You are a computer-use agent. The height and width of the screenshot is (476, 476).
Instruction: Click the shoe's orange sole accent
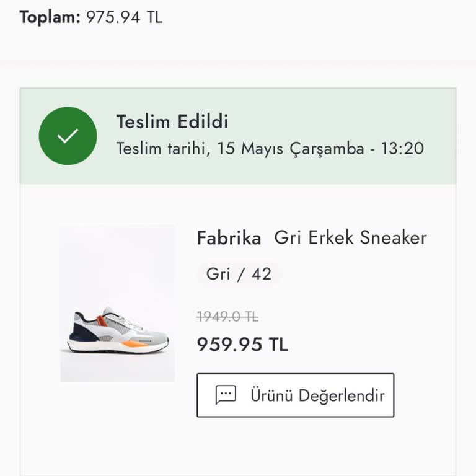click(x=134, y=343)
